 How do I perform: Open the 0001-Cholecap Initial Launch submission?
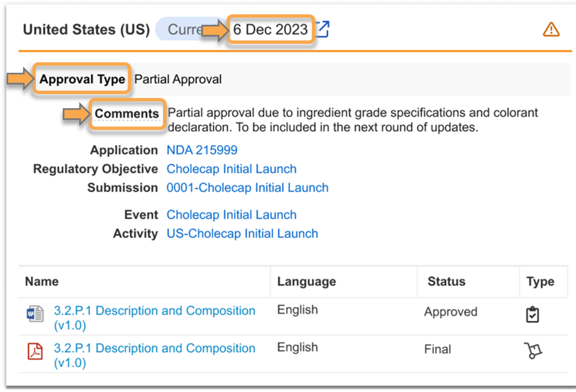point(247,188)
